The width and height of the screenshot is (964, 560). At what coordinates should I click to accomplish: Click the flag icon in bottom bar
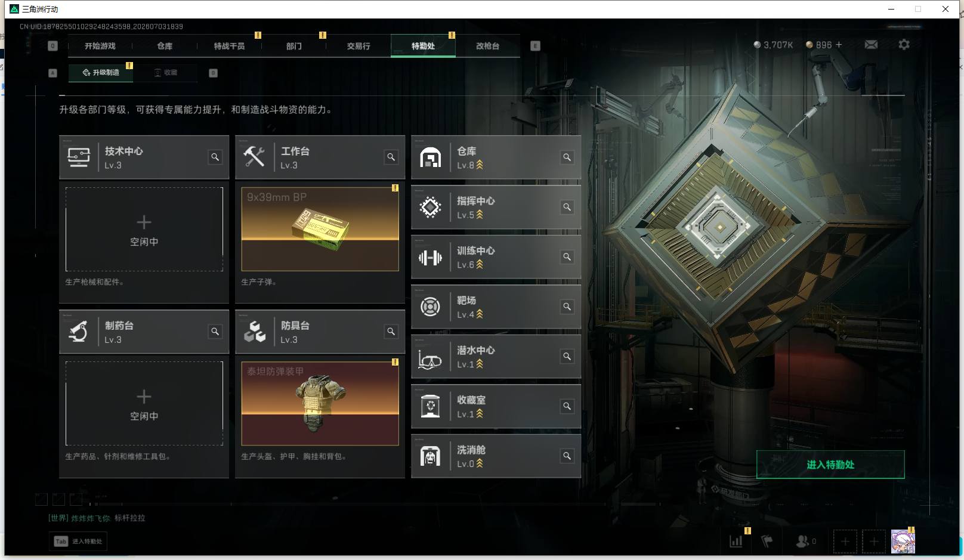[767, 542]
